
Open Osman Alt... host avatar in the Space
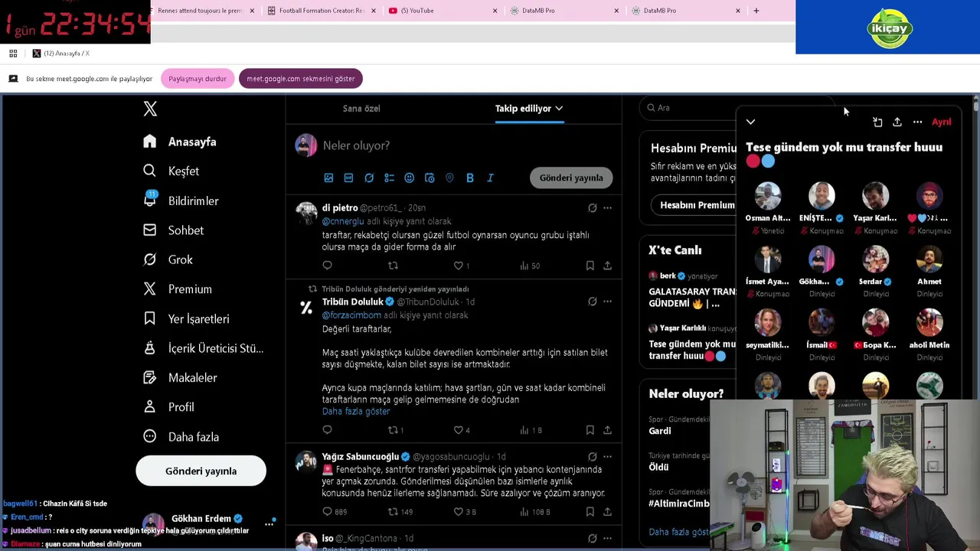[x=767, y=196]
